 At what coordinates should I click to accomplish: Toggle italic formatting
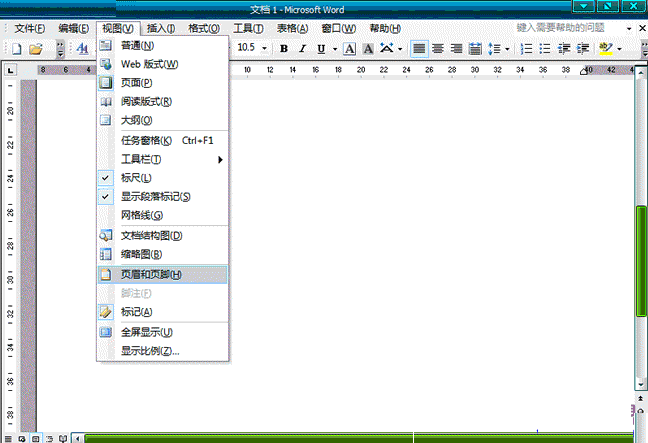click(x=302, y=49)
